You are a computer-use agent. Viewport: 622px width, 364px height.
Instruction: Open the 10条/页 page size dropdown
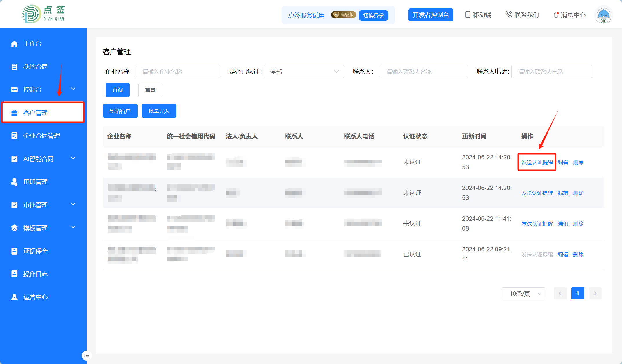524,293
